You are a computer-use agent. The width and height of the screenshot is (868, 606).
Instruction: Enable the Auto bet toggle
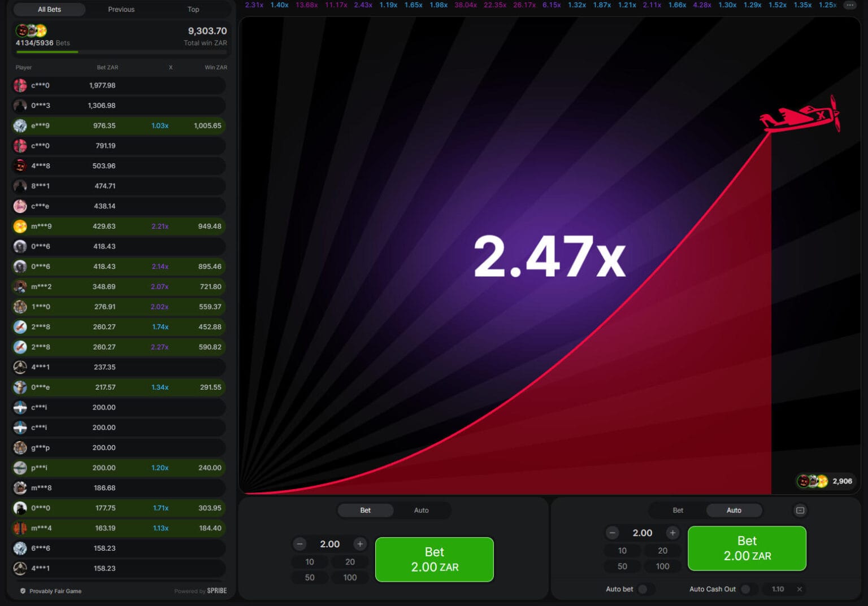click(x=643, y=589)
